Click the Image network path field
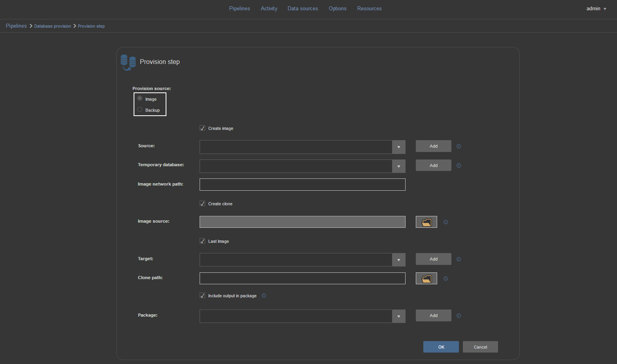Image resolution: width=617 pixels, height=364 pixels. (x=302, y=185)
